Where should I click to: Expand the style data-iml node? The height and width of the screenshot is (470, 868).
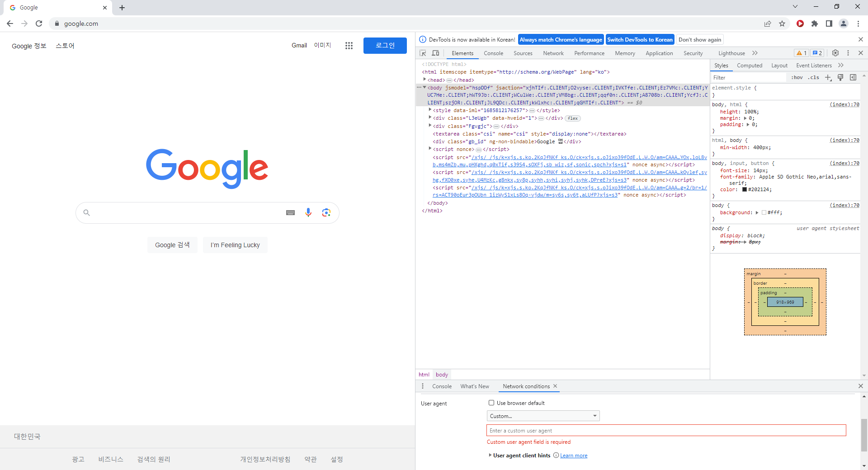click(430, 110)
